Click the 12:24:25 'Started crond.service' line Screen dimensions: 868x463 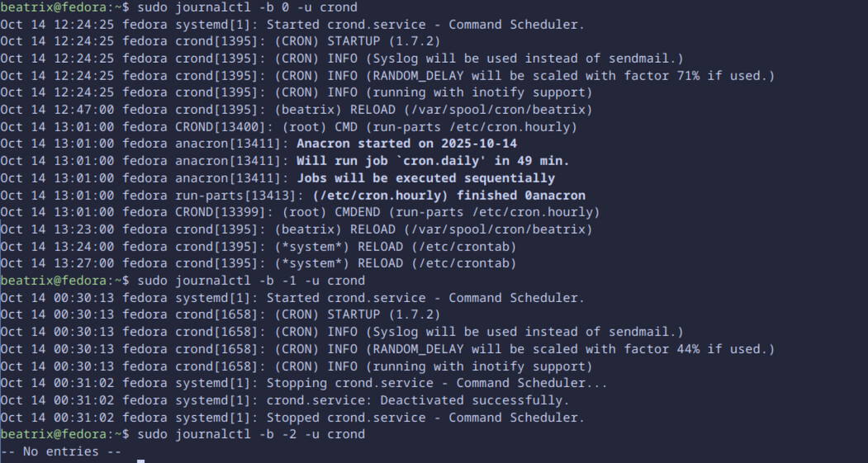[292, 25]
